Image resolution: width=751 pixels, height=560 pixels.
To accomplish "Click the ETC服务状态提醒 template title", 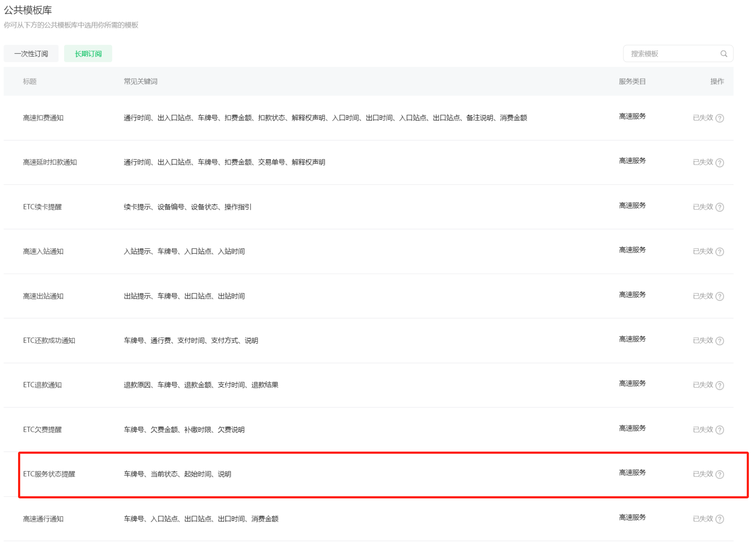I will pyautogui.click(x=49, y=474).
